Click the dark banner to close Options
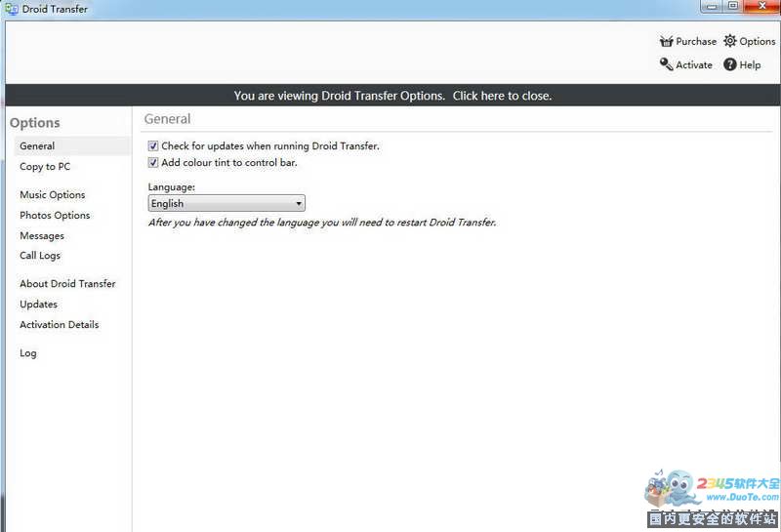This screenshot has height=532, width=781. 392,96
